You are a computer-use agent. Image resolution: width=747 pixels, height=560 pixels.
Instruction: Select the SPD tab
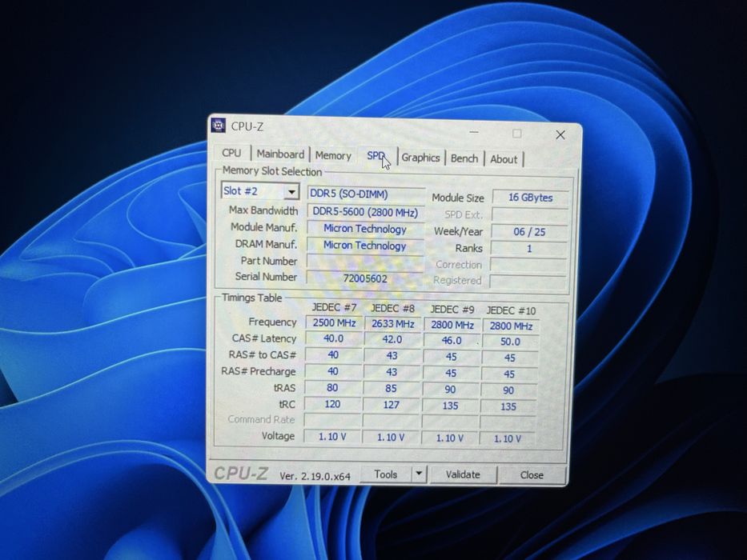click(376, 156)
